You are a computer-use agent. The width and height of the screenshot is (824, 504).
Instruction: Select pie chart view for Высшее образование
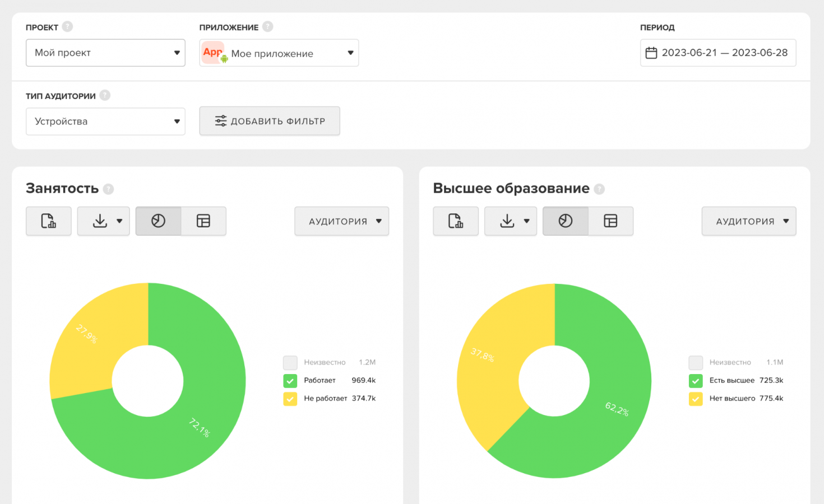coord(566,221)
